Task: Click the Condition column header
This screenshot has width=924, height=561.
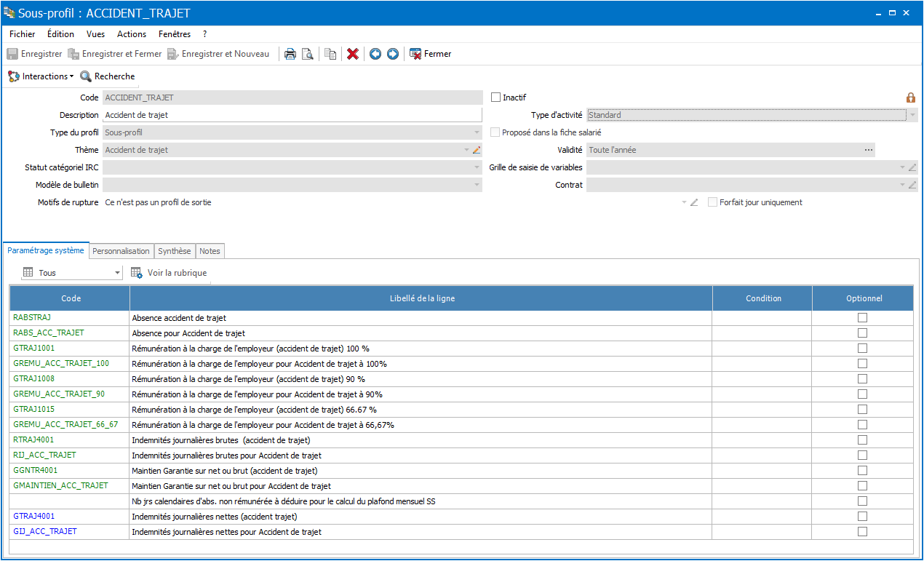Action: 763,298
